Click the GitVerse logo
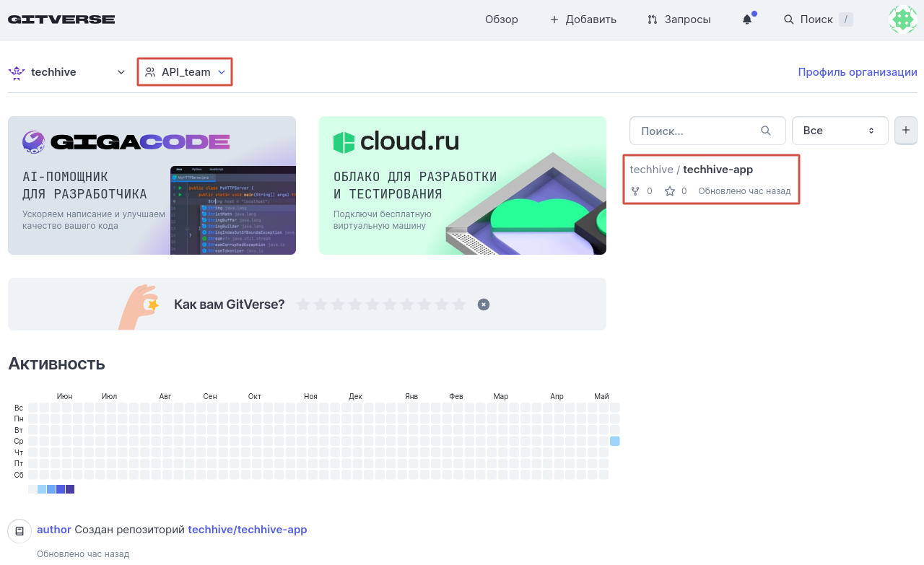 [61, 19]
